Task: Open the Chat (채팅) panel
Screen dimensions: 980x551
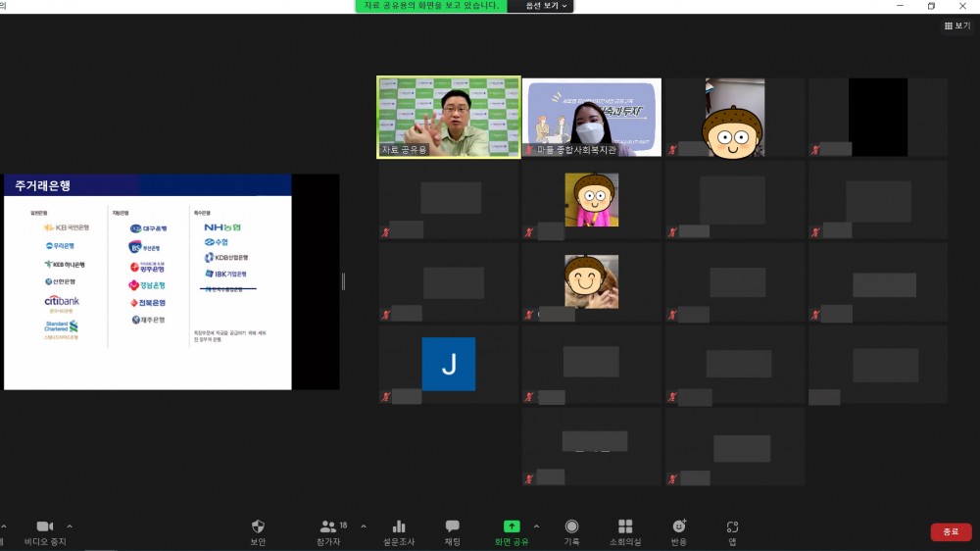Action: pyautogui.click(x=452, y=526)
